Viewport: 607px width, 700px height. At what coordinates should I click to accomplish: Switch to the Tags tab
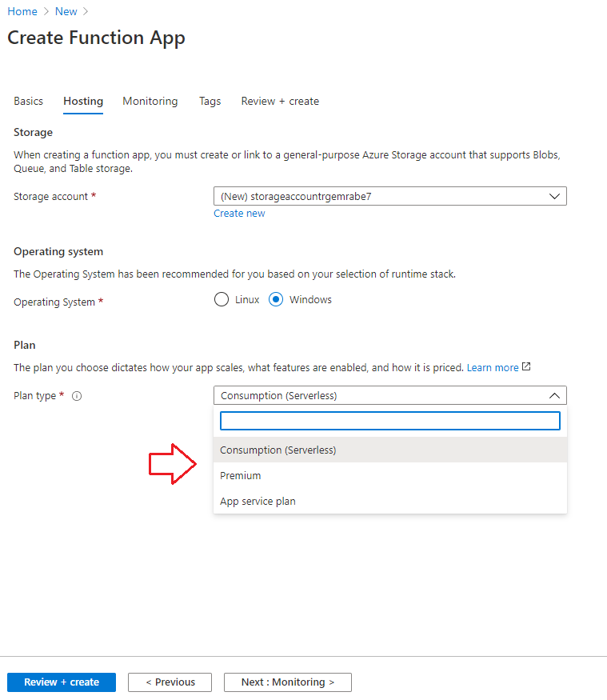(x=210, y=102)
